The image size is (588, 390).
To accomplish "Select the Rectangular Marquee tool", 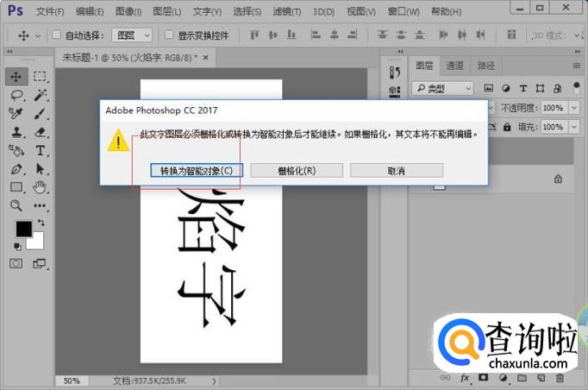I will click(40, 77).
